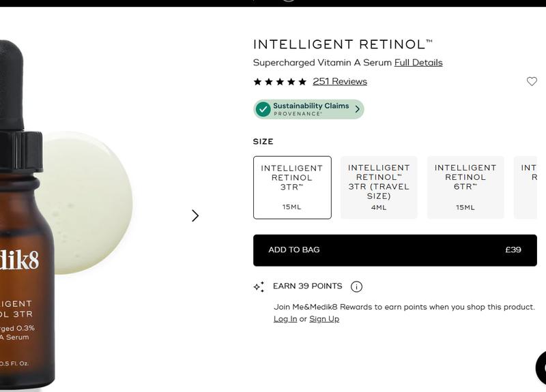Click the five-star rating icons
546x392 pixels.
[280, 82]
